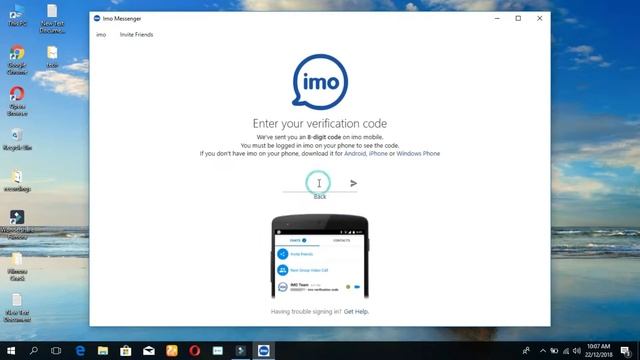Open the Windows Phone download link
The width and height of the screenshot is (640, 360).
point(418,153)
